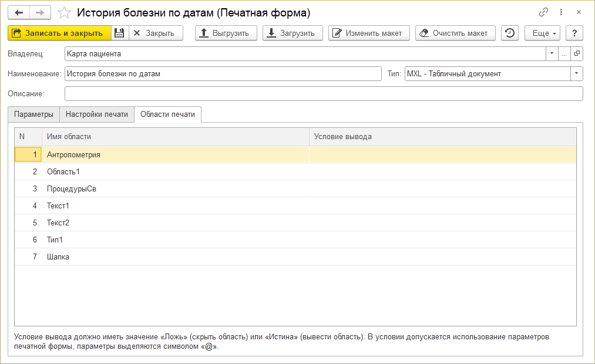Sort by Условие вывода column header
Image resolution: width=595 pixels, height=364 pixels.
(442, 137)
